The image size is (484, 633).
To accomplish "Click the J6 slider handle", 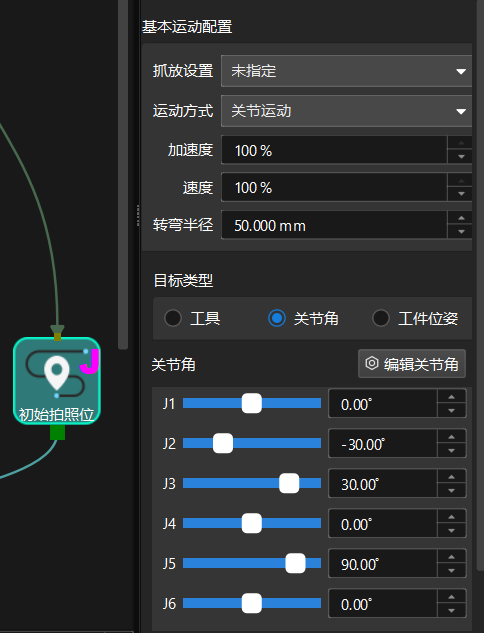I will (x=251, y=603).
